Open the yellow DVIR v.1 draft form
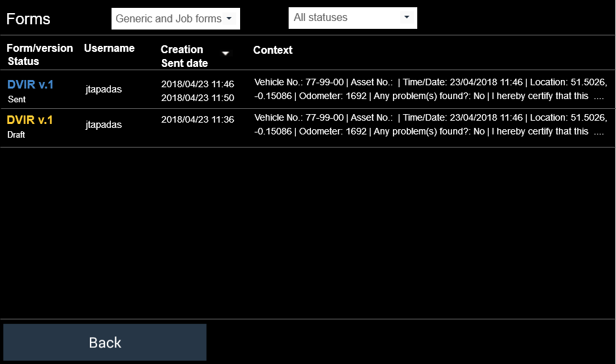 point(30,120)
